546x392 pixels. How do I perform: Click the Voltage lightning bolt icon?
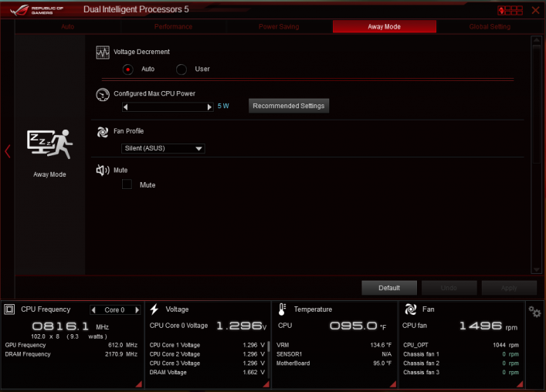[x=154, y=309]
